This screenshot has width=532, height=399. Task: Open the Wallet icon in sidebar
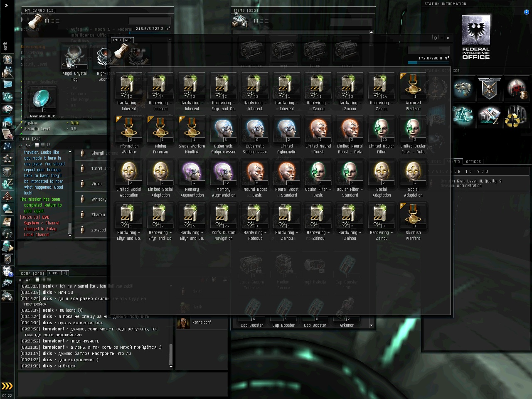[7, 184]
